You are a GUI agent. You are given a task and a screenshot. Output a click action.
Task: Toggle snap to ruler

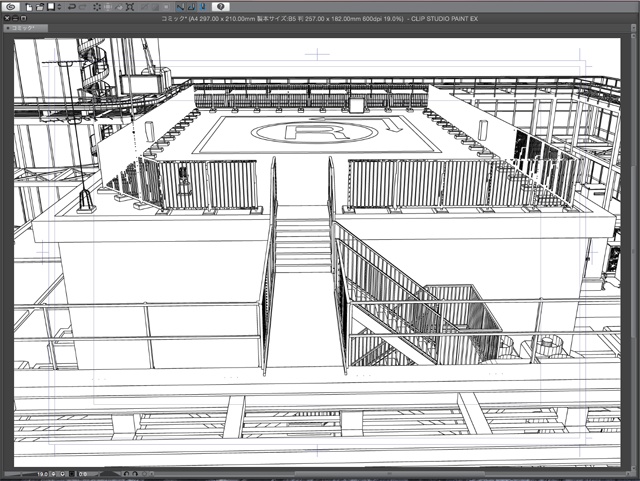(x=180, y=7)
